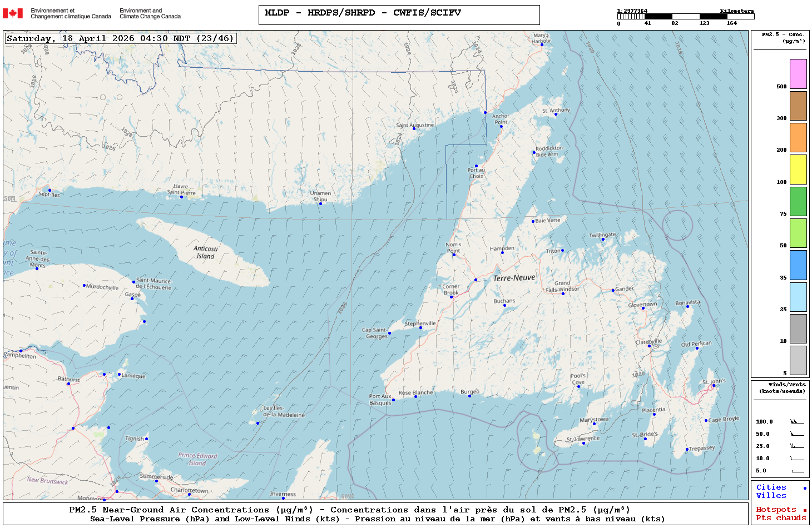
Task: Click the dark green legend swatch above 75
Action: click(x=798, y=201)
